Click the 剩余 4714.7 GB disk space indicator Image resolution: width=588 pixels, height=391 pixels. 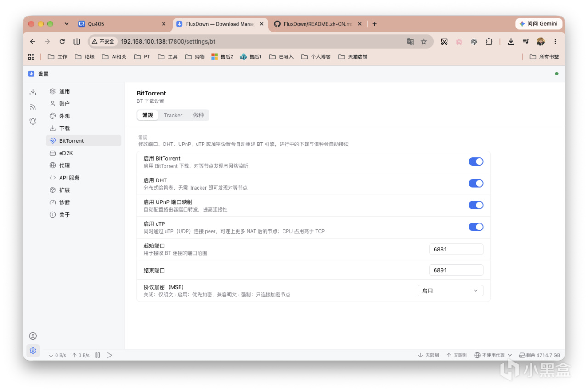point(539,355)
